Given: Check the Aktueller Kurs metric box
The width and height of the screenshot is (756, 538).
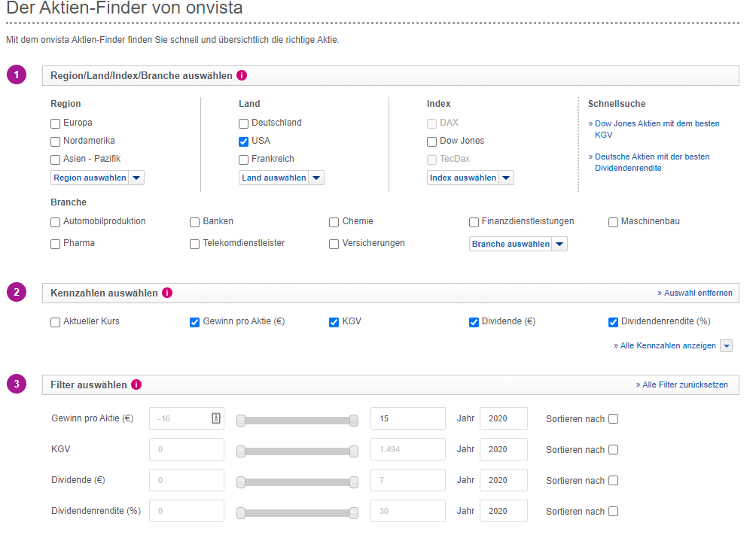Looking at the screenshot, I should pos(56,322).
